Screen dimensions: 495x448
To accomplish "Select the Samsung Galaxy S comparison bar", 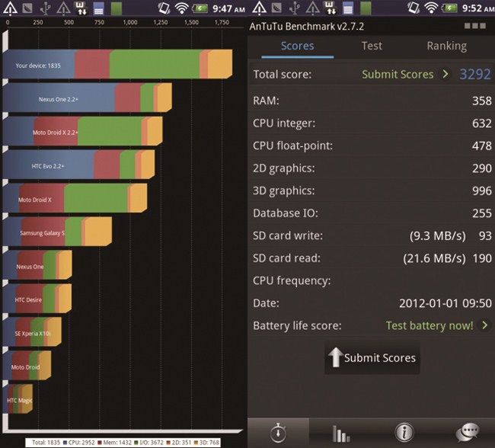I will tap(57, 232).
